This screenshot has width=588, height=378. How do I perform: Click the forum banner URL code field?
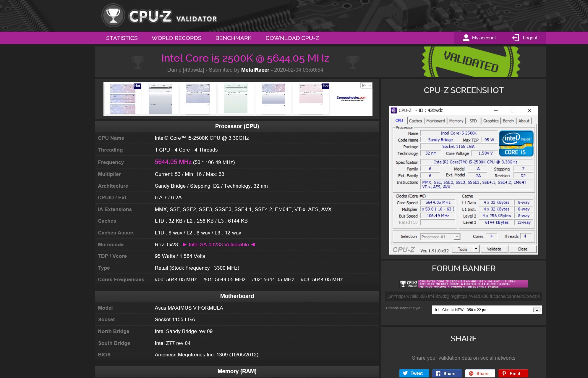coord(464,296)
